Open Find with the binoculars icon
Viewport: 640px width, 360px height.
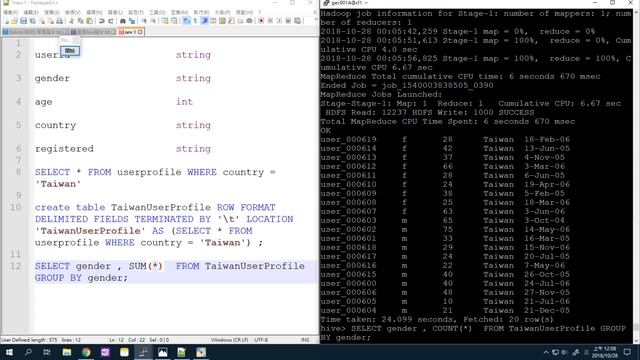pyautogui.click(x=122, y=21)
